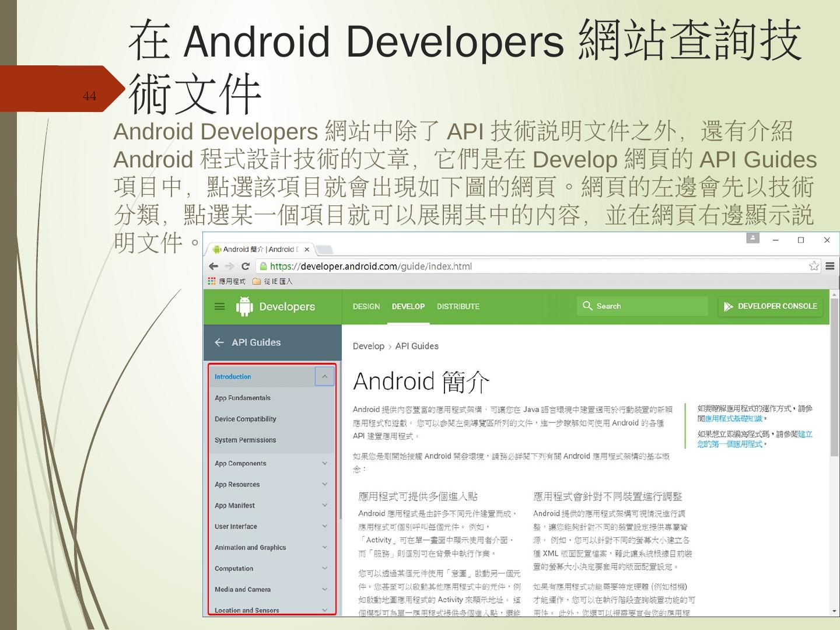Switch to the DESIGN tab
Screen dimensions: 840x630
366,306
